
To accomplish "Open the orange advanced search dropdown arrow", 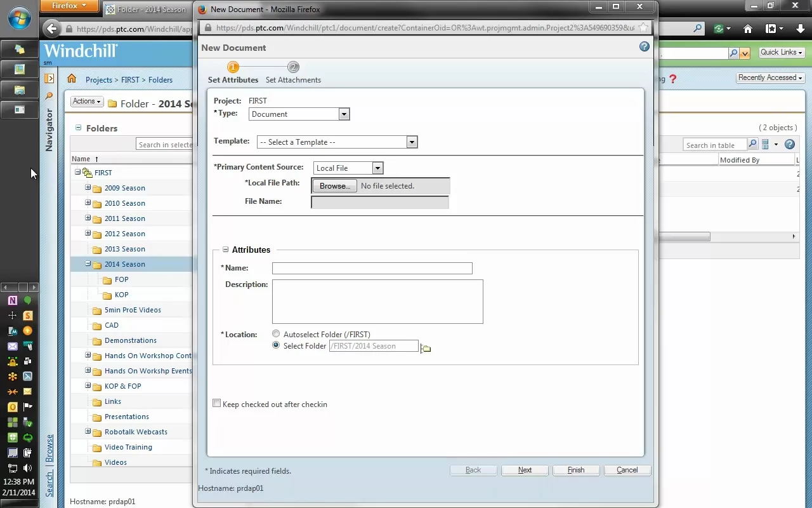I will (x=745, y=53).
